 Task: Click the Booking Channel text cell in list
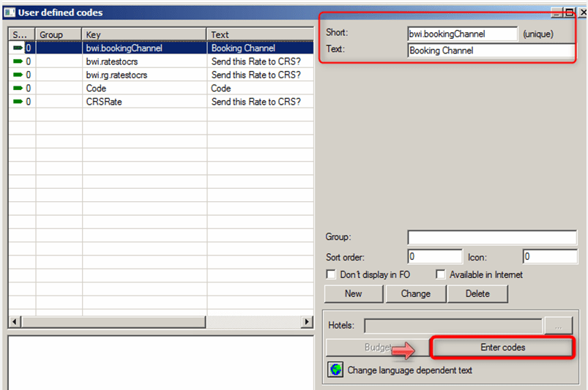(260, 48)
